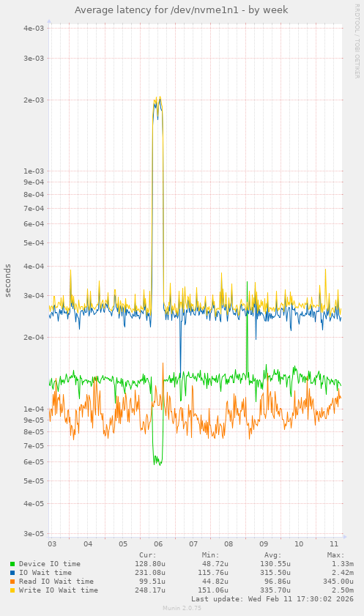Click the current value 248.17u
364x616 pixels.
150,590
